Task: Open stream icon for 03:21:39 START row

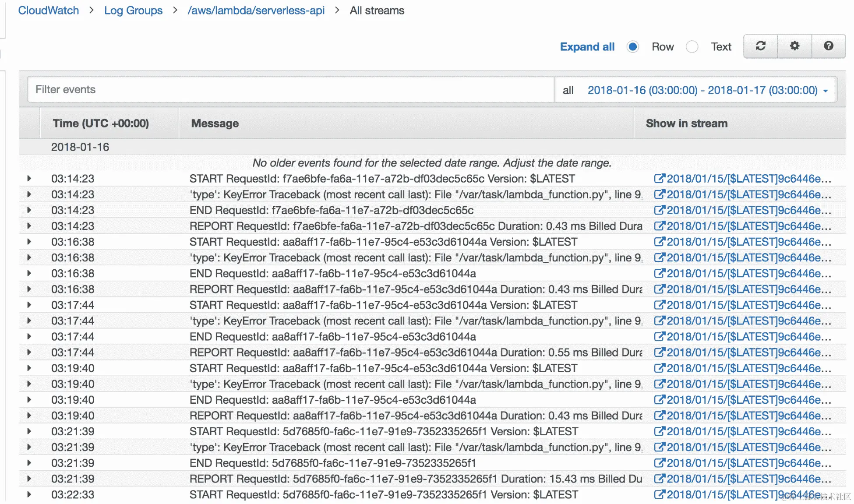Action: tap(659, 431)
